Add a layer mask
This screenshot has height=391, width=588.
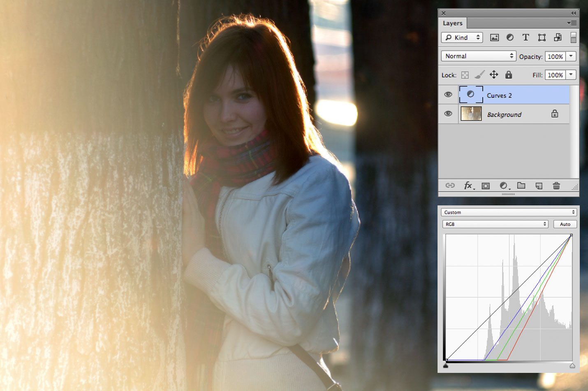coord(486,186)
